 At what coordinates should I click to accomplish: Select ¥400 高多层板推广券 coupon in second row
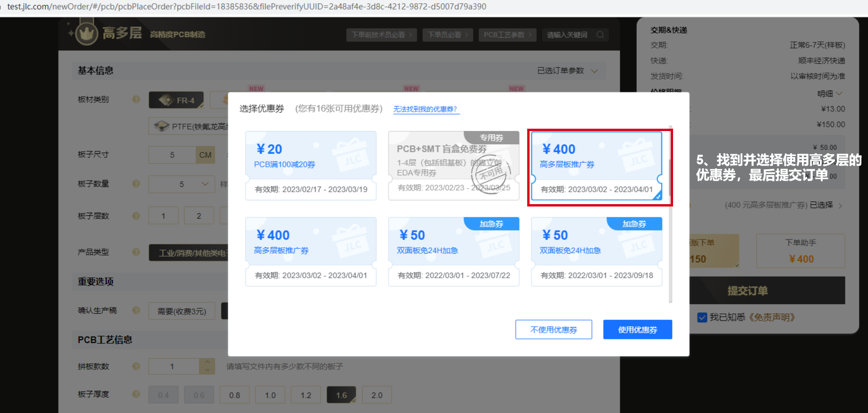311,252
